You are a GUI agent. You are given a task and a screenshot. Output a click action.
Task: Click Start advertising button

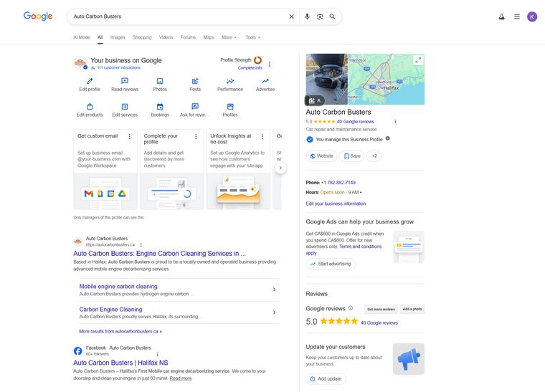click(331, 264)
